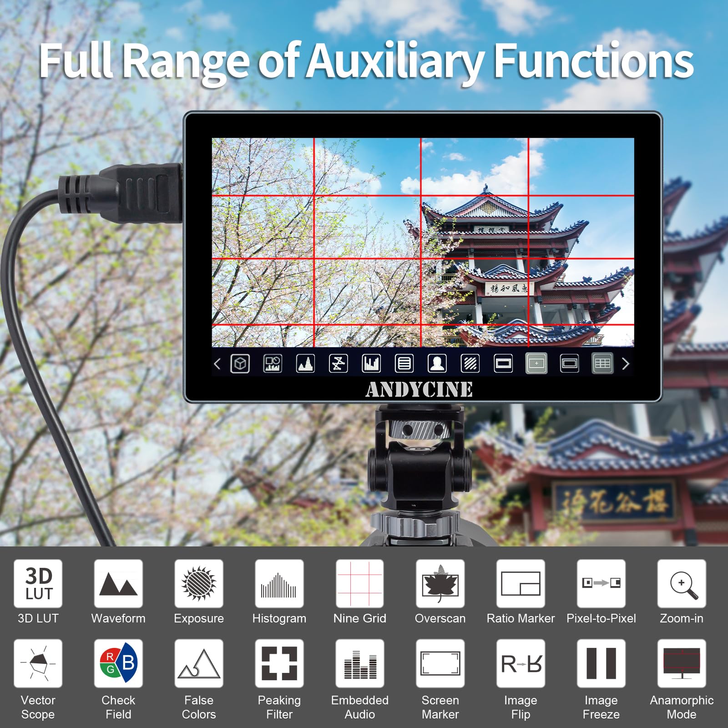Click the Exposure sun icon tile
This screenshot has width=728, height=728.
coord(199,583)
